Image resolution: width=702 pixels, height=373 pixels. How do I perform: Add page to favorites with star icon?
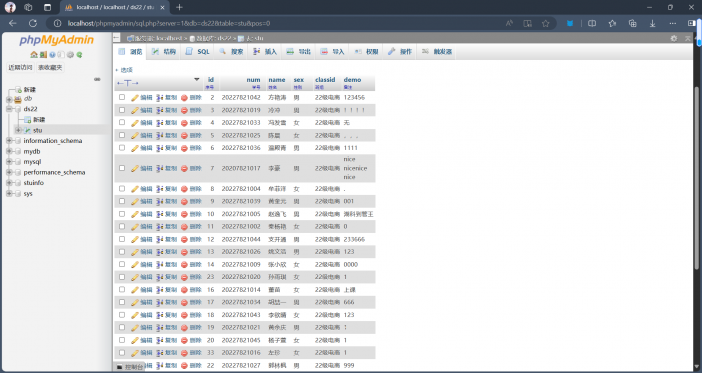tap(545, 23)
